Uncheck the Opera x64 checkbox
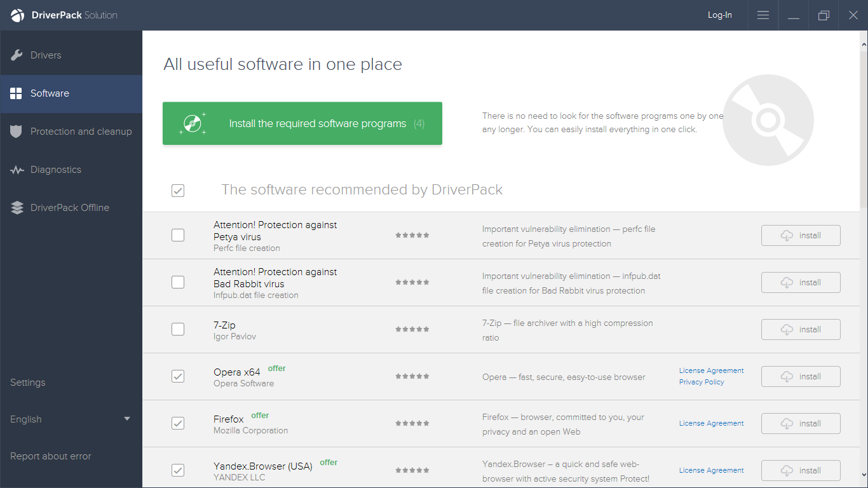 [x=178, y=376]
